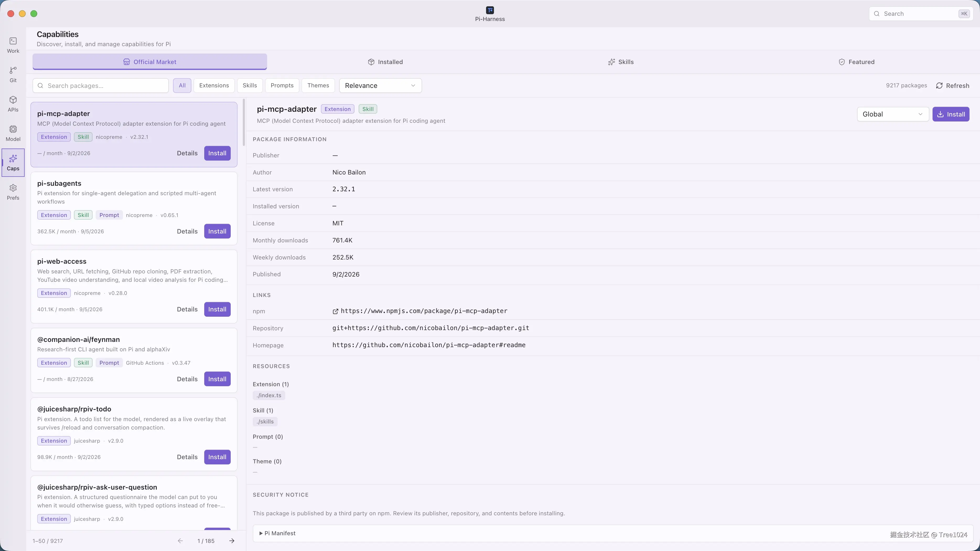
Task: Select the All filter chip
Action: pos(182,85)
